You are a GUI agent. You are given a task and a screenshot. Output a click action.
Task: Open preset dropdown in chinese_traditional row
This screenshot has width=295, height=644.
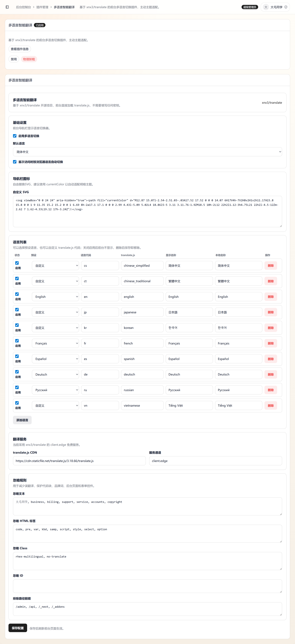point(55,281)
